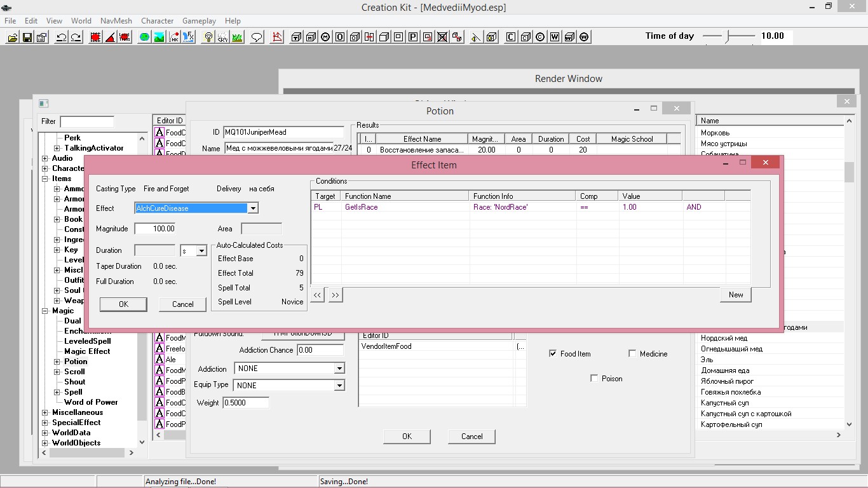Tick the Poison checkbox
The width and height of the screenshot is (868, 488).
pyautogui.click(x=594, y=379)
